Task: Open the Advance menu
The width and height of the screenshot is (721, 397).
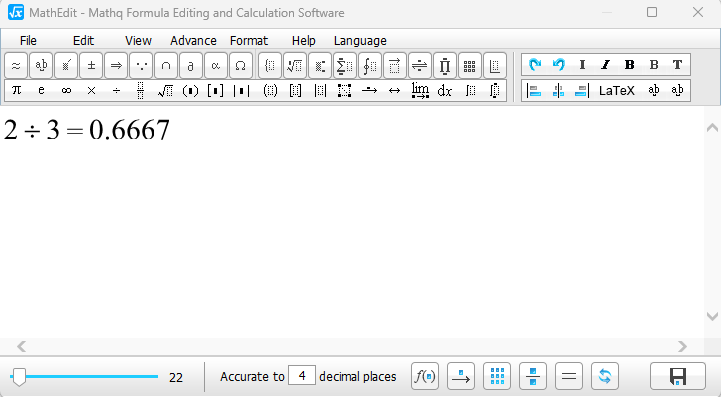Action: [193, 40]
